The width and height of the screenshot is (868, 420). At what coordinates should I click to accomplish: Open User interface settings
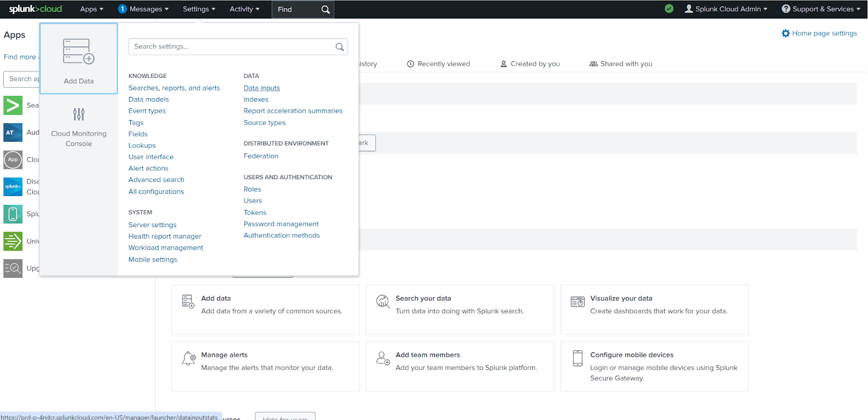pyautogui.click(x=151, y=157)
